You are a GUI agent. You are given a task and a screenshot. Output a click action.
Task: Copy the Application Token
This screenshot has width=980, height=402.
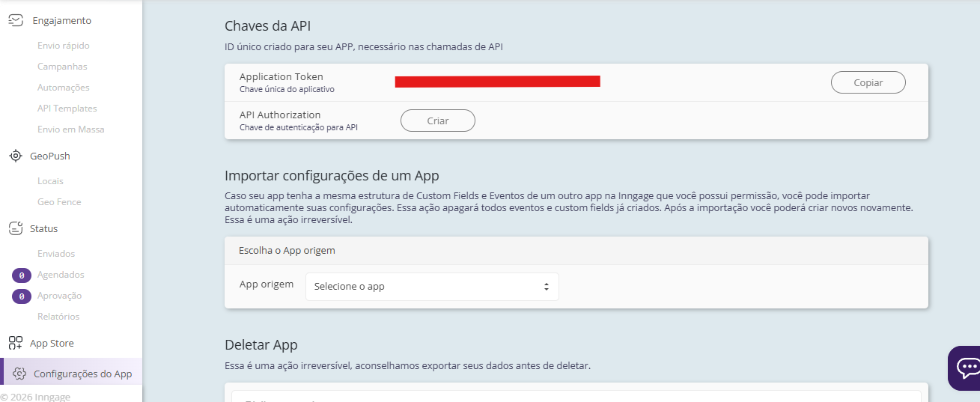click(x=868, y=83)
